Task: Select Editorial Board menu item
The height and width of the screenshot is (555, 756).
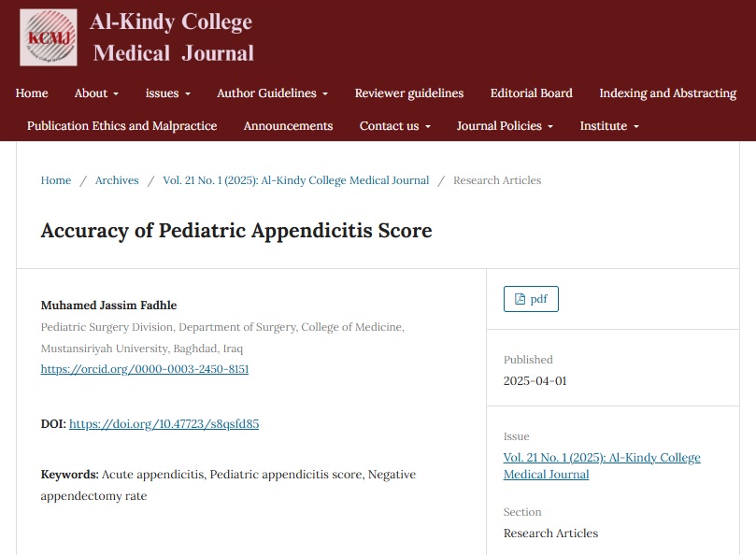Action: click(532, 93)
